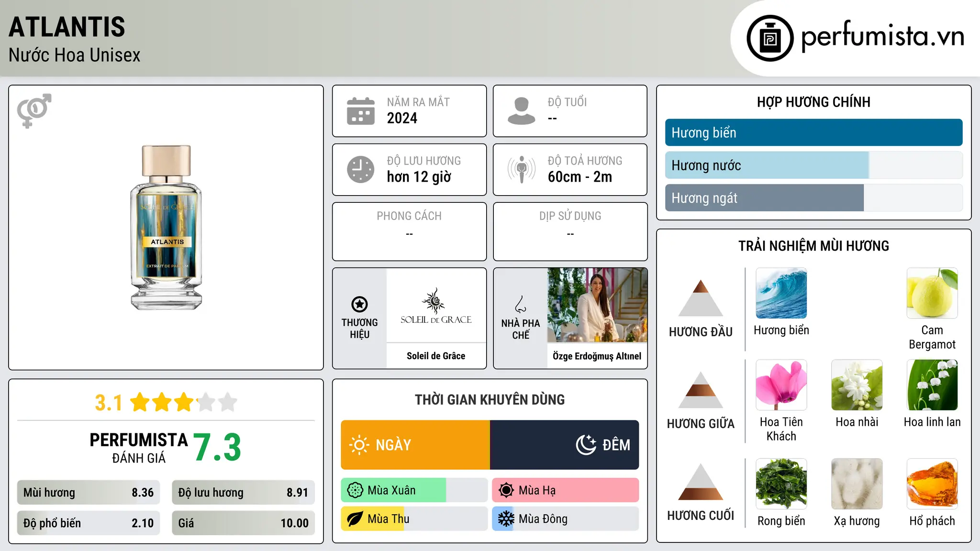Click the Phong Cách label
Image resolution: width=980 pixels, height=551 pixels.
(409, 216)
